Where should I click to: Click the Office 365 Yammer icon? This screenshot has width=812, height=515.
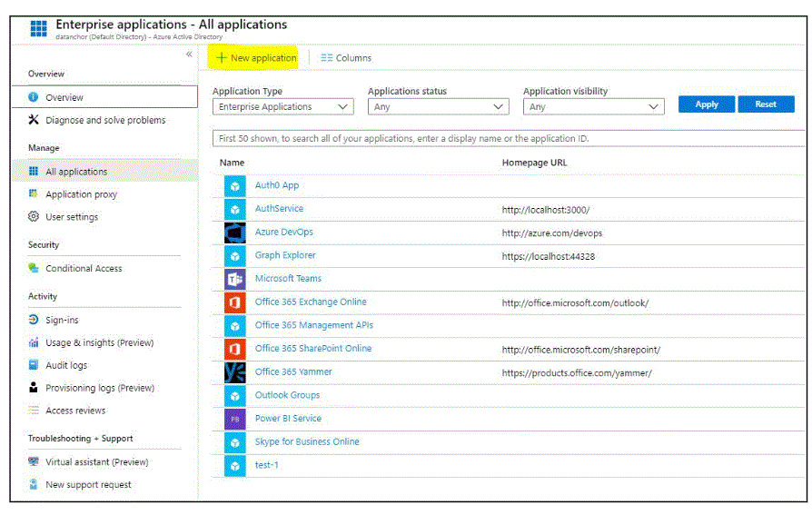(235, 373)
